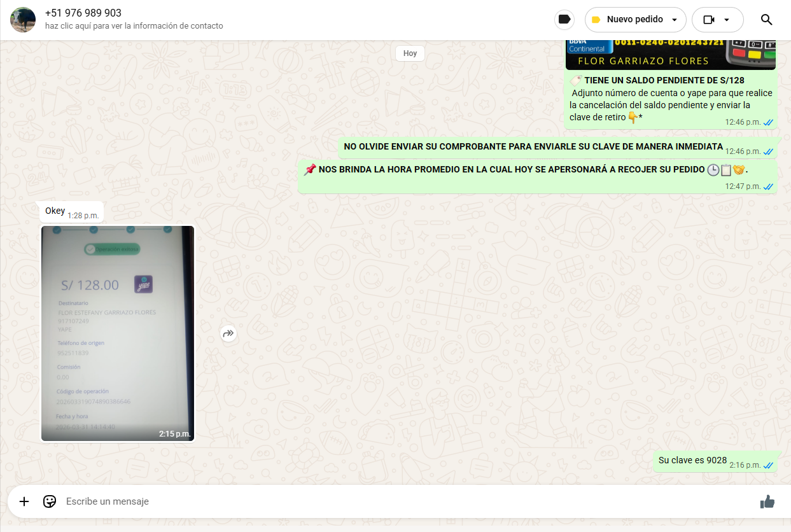Screen dimensions: 791x532
Task: Click the 'Hoy' date chip
Action: 410,53
